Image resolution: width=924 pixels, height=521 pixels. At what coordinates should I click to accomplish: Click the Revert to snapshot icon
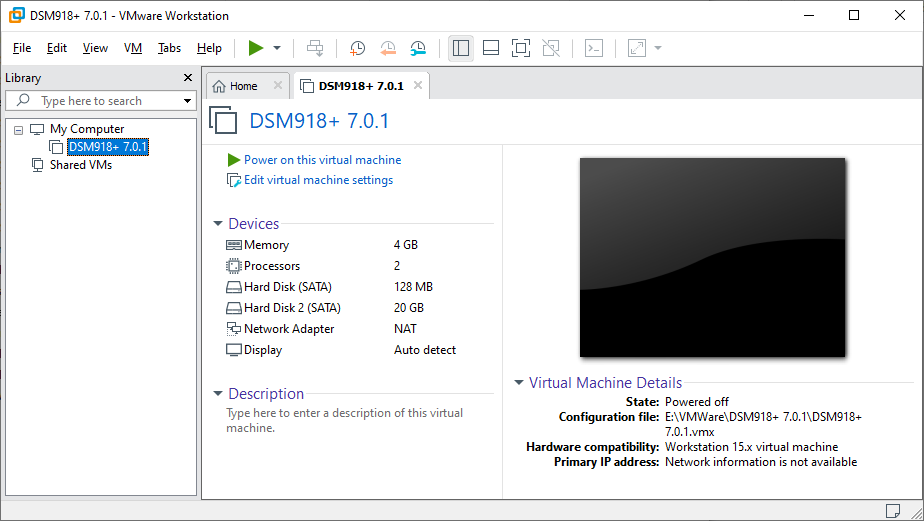[x=388, y=48]
